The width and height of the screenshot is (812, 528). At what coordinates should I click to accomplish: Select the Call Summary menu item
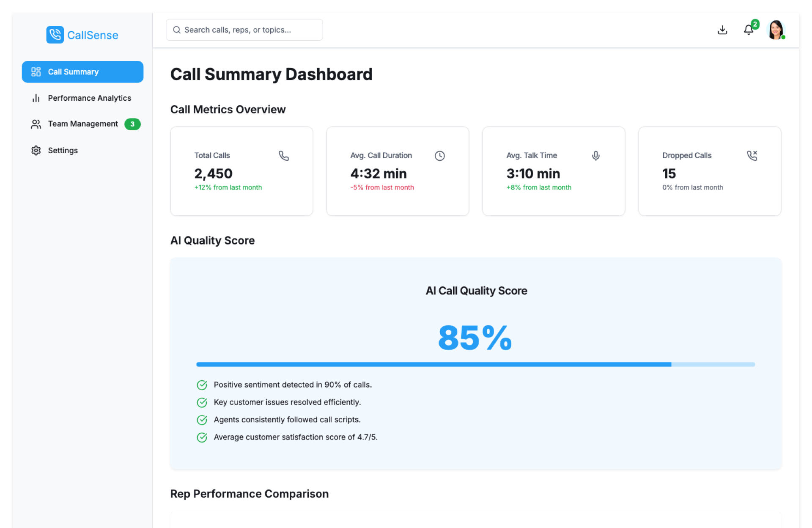click(82, 72)
